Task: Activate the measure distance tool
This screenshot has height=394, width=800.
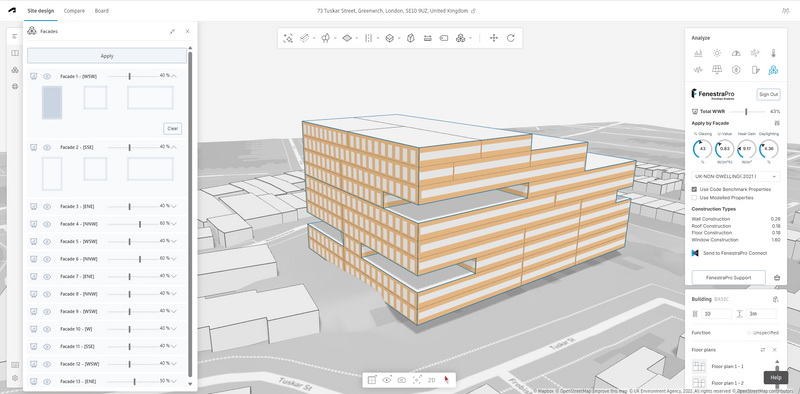Action: click(x=428, y=38)
